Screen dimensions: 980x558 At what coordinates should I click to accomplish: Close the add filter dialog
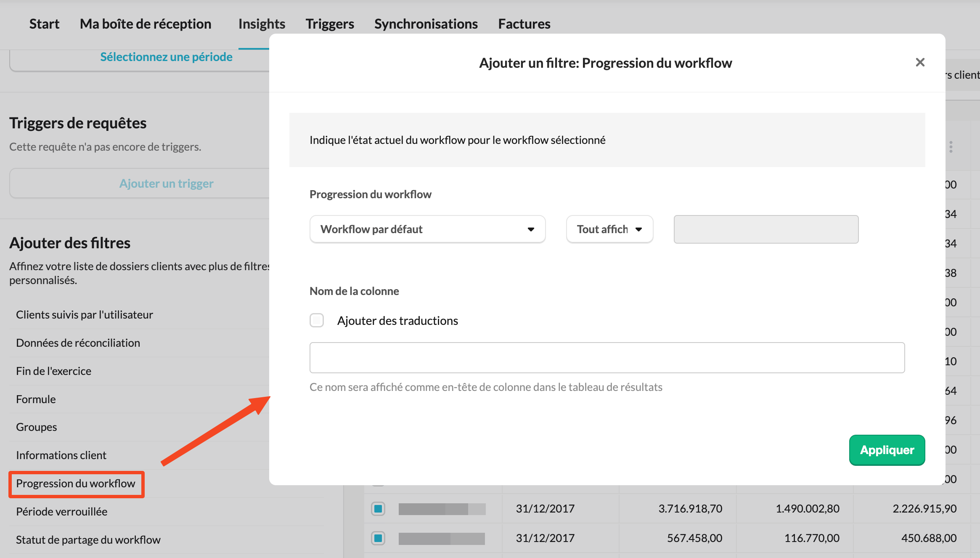920,62
